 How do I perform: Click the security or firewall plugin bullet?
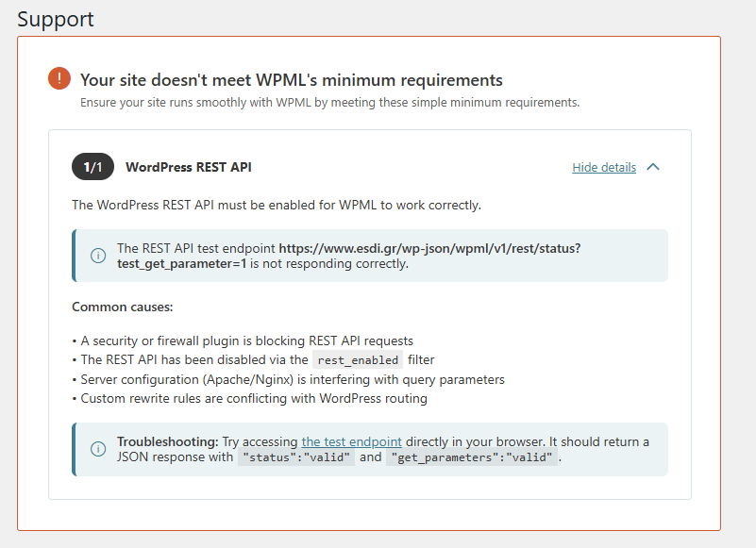coord(245,340)
